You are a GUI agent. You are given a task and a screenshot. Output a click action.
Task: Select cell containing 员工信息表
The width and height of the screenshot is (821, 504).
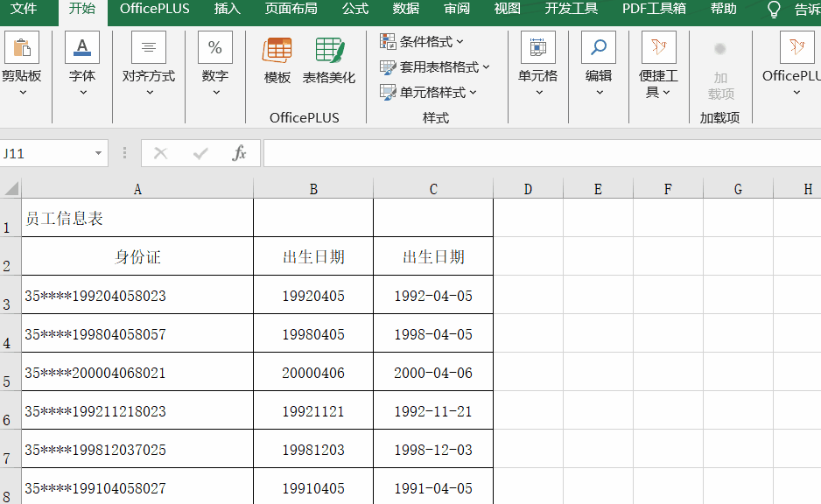click(x=137, y=218)
